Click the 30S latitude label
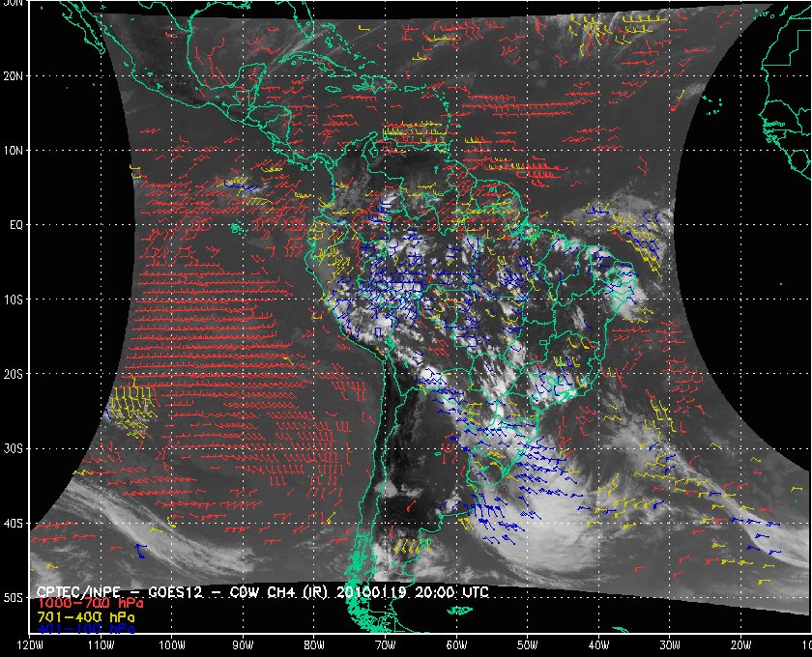The image size is (812, 657). click(13, 449)
